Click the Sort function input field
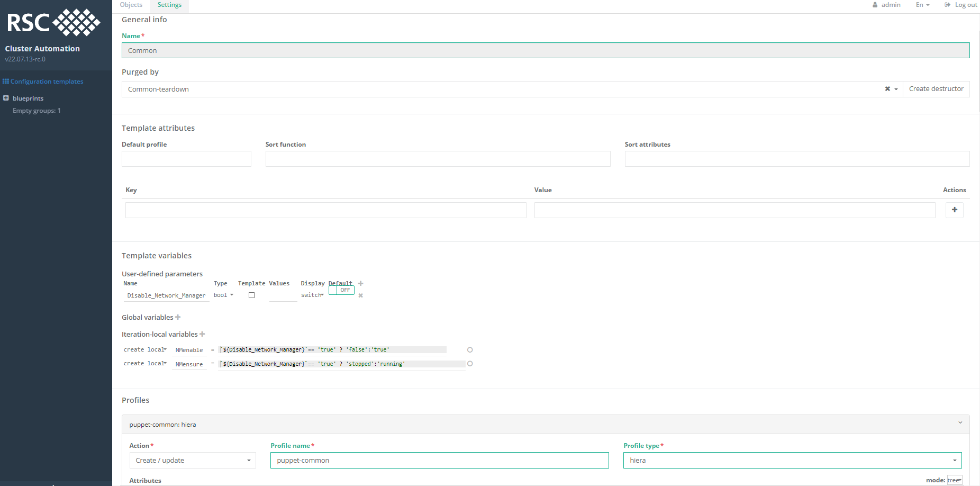The height and width of the screenshot is (486, 980). click(438, 159)
